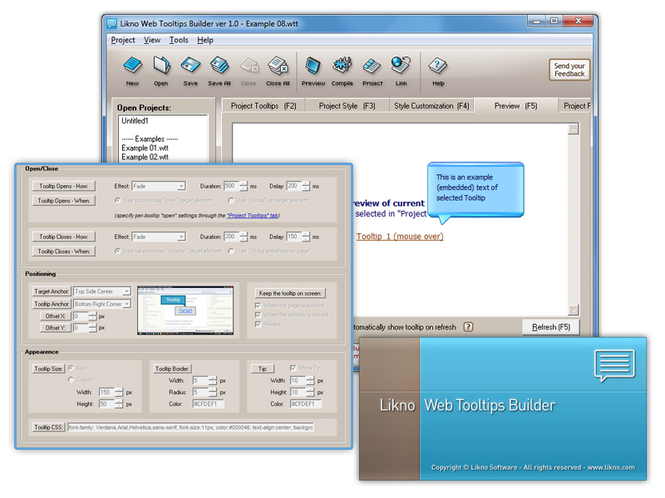Toggle 'When the page is scrolled' checkbox

257,305
